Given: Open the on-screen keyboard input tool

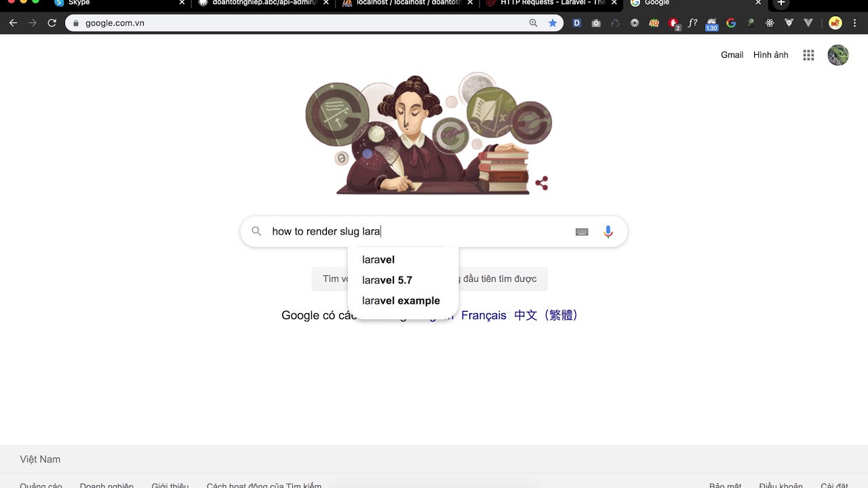Looking at the screenshot, I should (582, 232).
